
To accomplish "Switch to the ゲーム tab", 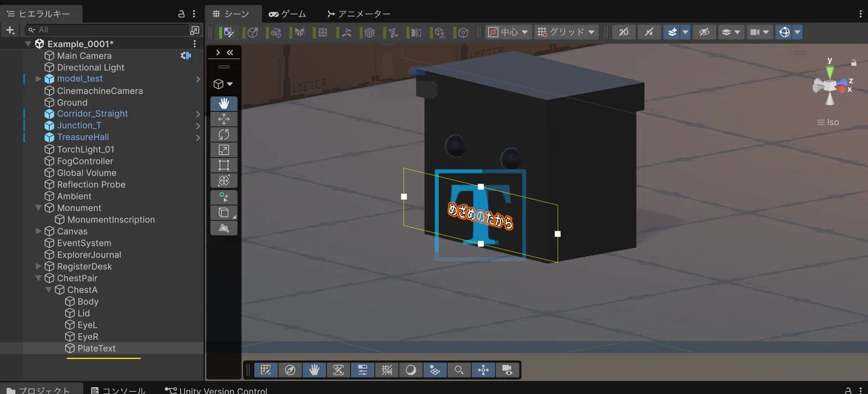I will pos(288,14).
